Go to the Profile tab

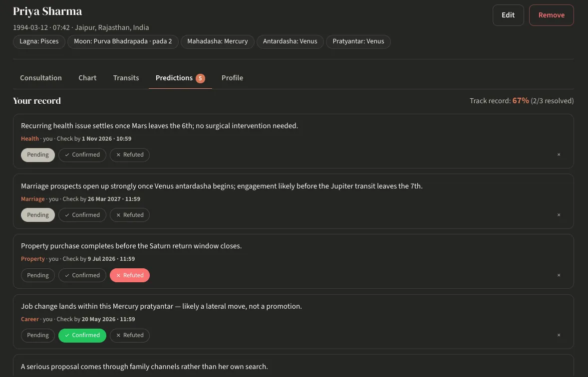coord(232,78)
